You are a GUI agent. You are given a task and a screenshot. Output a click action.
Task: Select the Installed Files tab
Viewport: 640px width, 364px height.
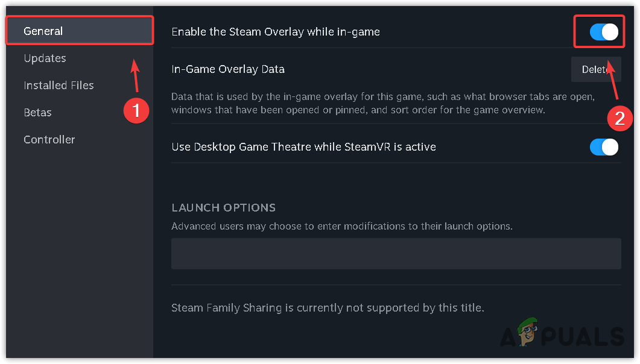[x=59, y=86]
